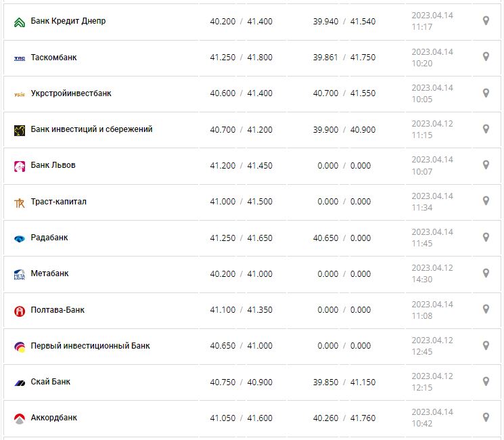Click the Метабанк bank name
The height and width of the screenshot is (440, 504).
coord(50,273)
